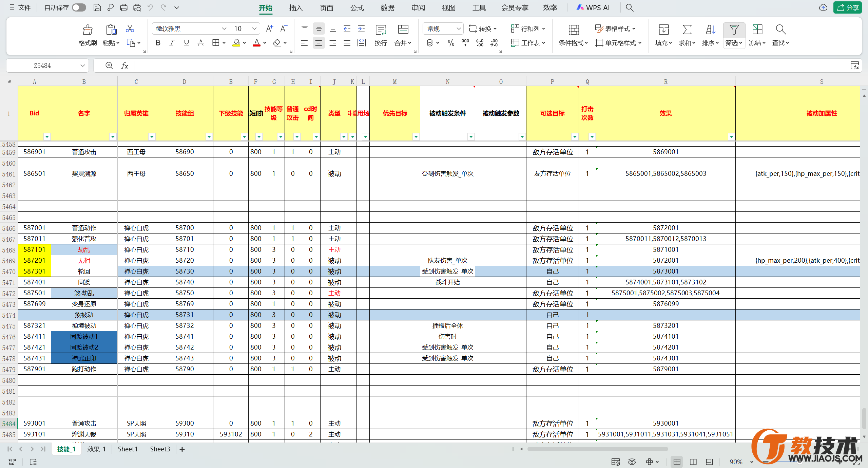Click the Print icon in quick toolbar
868x468 pixels.
click(x=124, y=7)
